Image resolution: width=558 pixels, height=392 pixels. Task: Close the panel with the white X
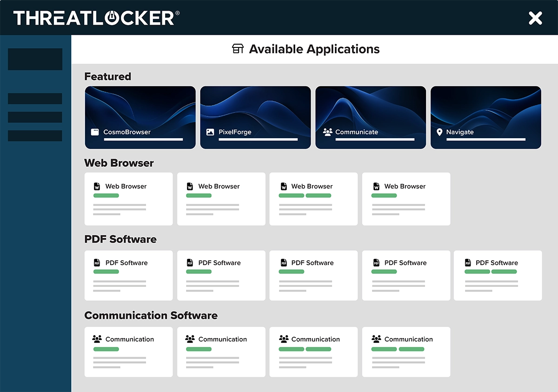(535, 18)
